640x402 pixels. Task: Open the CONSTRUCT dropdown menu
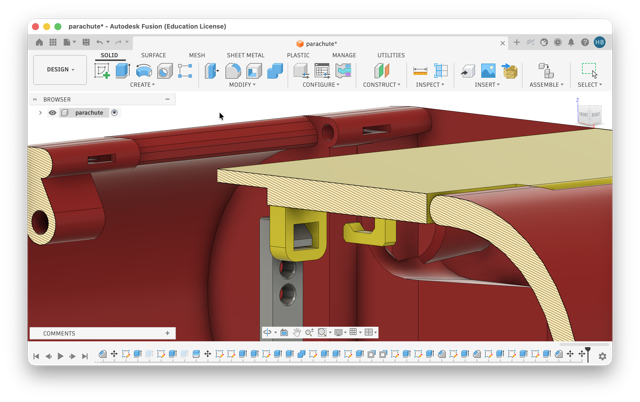coord(382,84)
